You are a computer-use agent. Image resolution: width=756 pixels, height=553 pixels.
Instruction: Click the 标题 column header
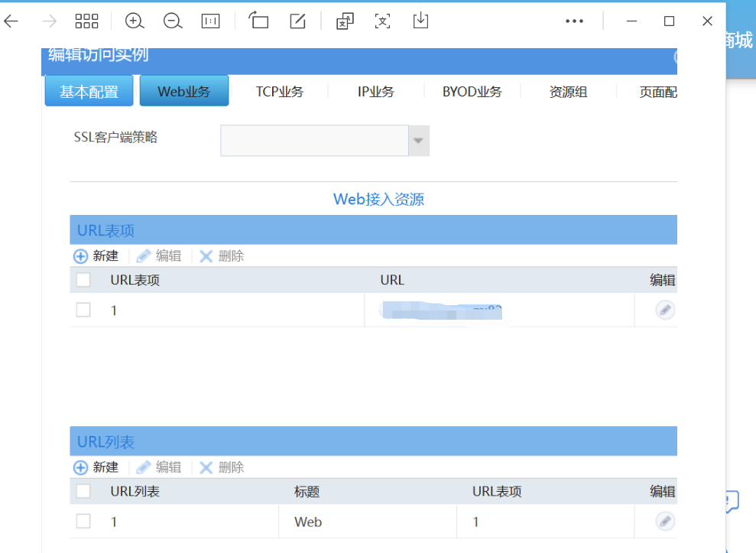coord(307,492)
